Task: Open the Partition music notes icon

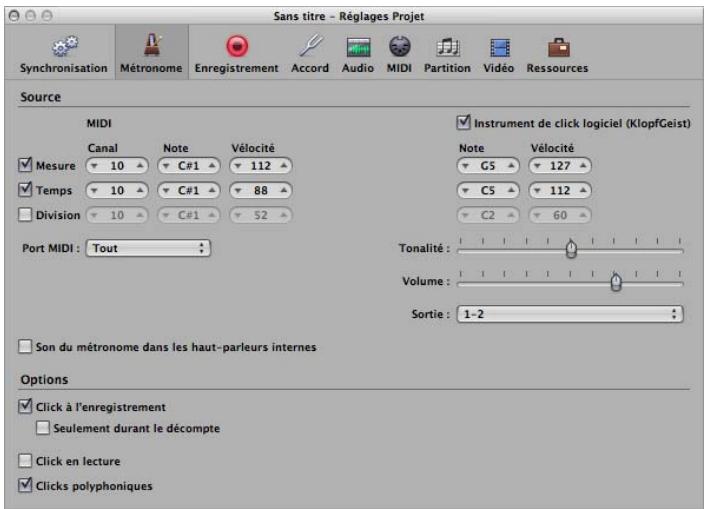Action: click(448, 47)
